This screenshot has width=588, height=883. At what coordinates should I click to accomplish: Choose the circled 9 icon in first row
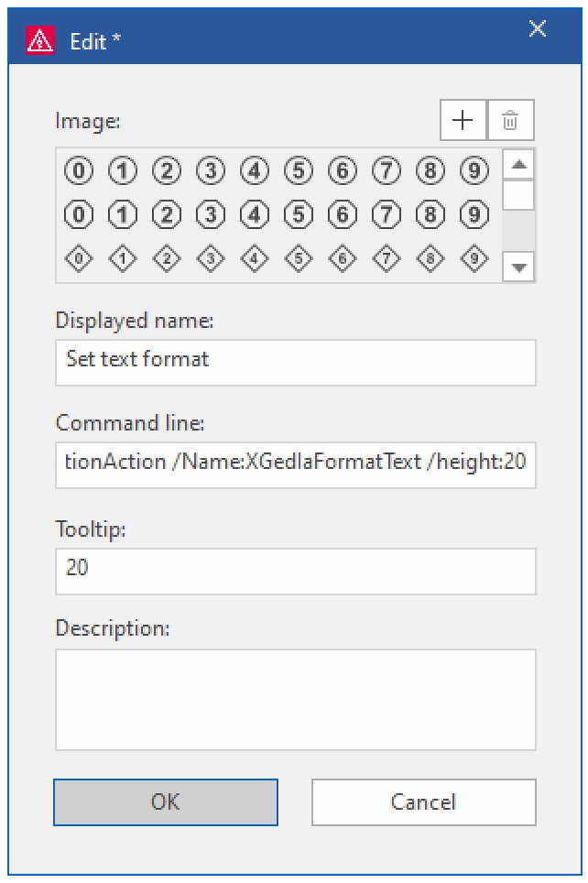(474, 170)
